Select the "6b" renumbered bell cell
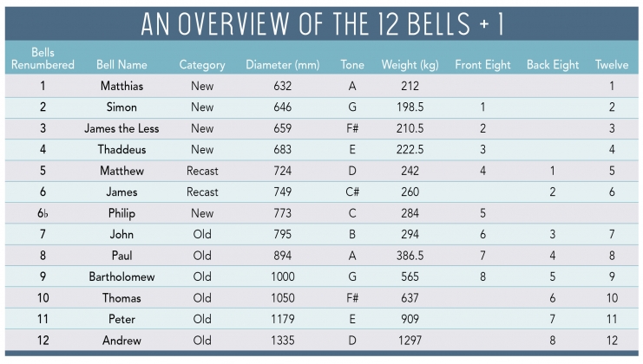Image resolution: width=643 pixels, height=364 pixels. click(43, 213)
